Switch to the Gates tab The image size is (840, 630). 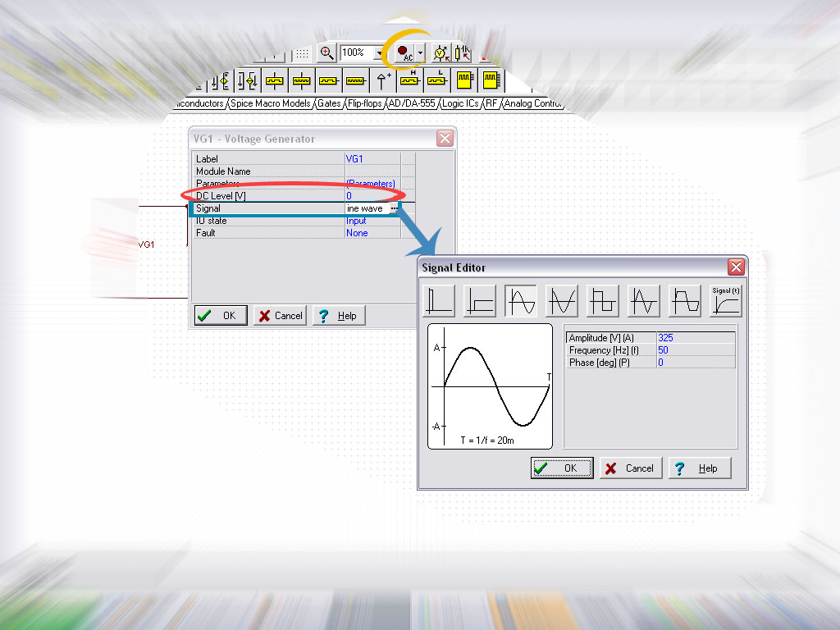329,103
